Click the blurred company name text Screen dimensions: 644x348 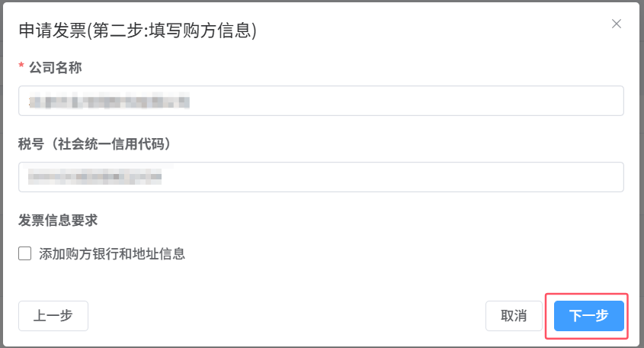(107, 101)
